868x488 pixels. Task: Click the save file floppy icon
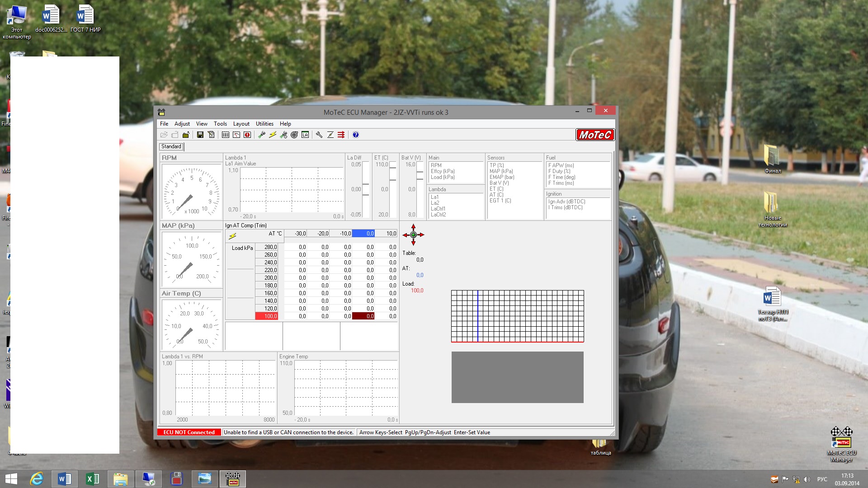click(x=200, y=135)
